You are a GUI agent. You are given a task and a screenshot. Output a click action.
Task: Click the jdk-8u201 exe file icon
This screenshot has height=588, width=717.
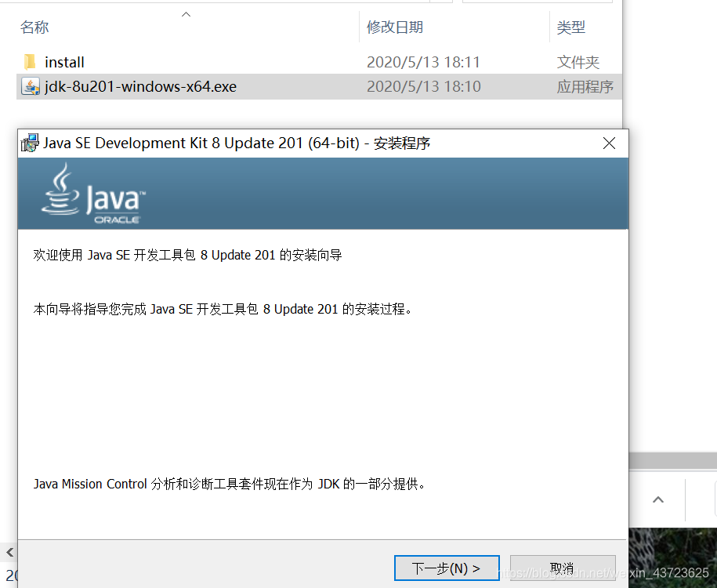pyautogui.click(x=31, y=86)
